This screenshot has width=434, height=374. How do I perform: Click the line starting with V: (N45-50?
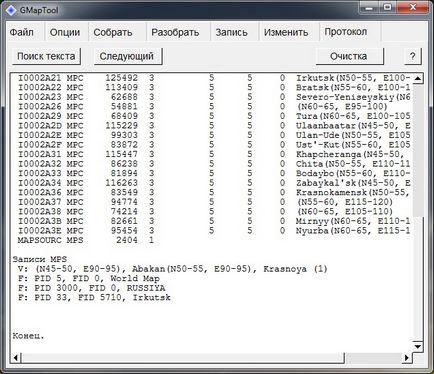(173, 269)
